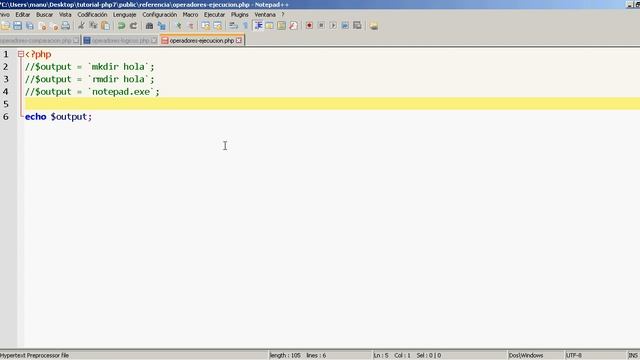Open the Lenguaje menu

point(124,15)
